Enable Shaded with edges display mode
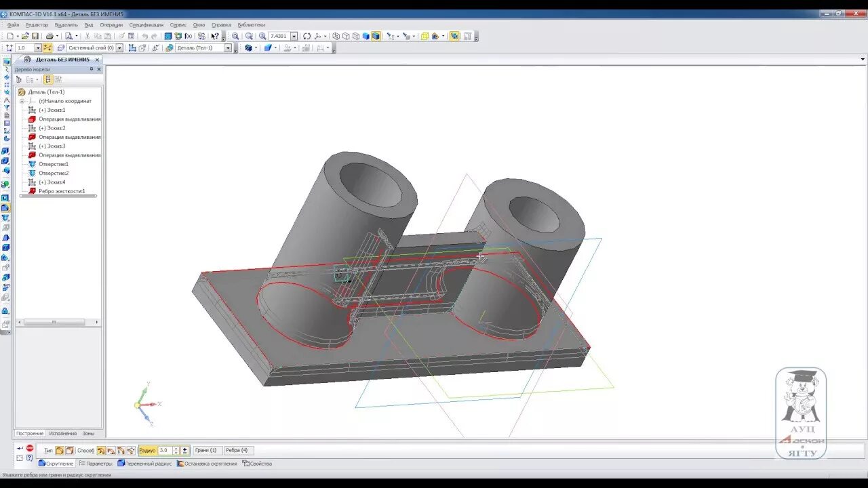868x488 pixels. pyautogui.click(x=375, y=36)
